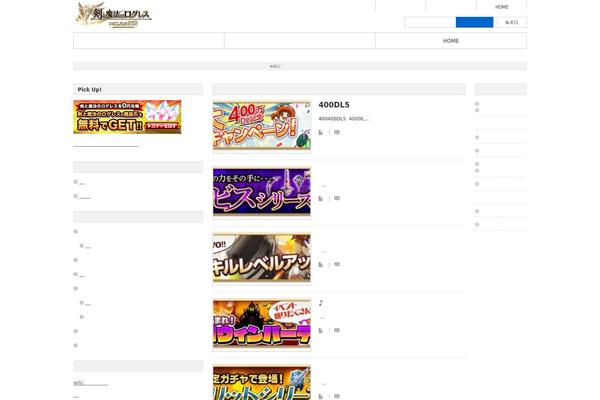Click the wiki link in the bottom-left sidebar
The height and width of the screenshot is (400, 600).
[91, 383]
